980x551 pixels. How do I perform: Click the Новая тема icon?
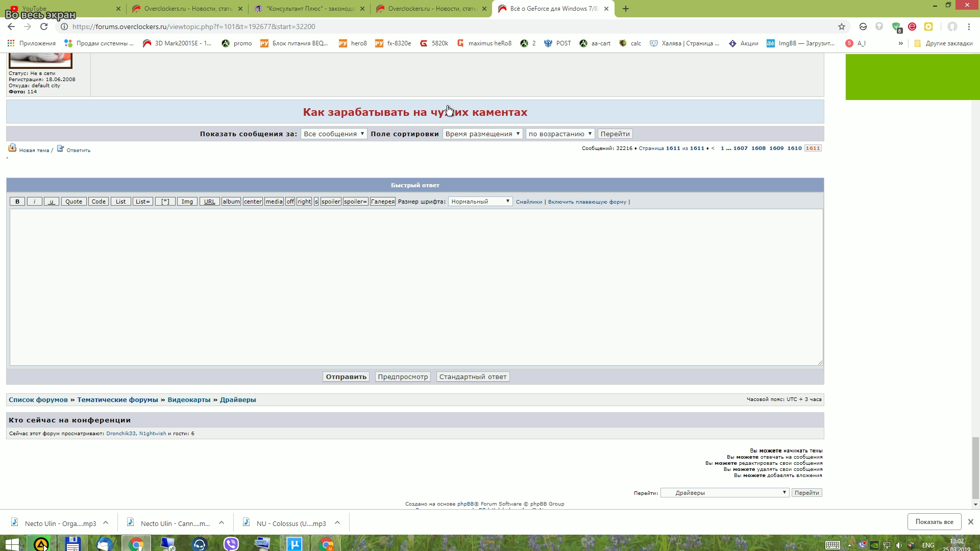pyautogui.click(x=12, y=148)
